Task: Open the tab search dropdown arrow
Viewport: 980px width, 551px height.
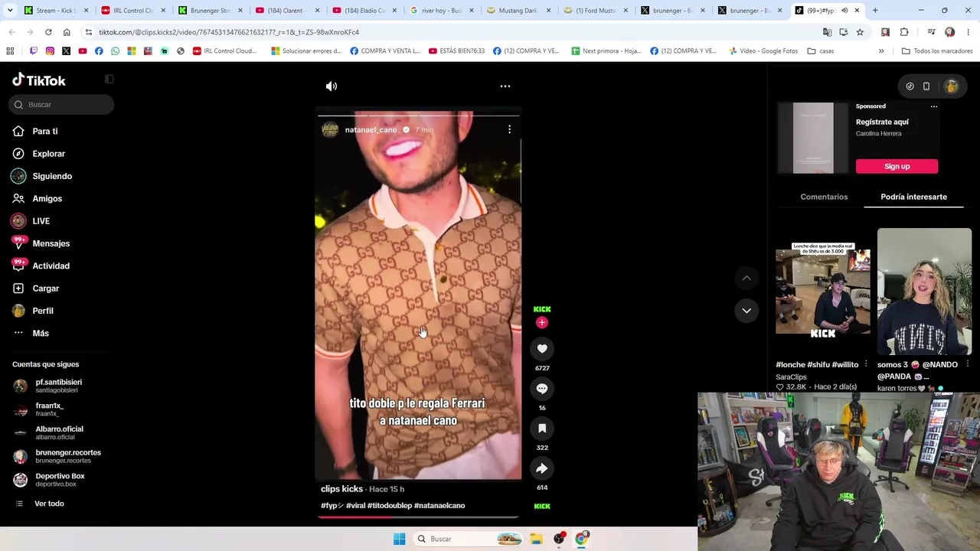Action: point(10,11)
